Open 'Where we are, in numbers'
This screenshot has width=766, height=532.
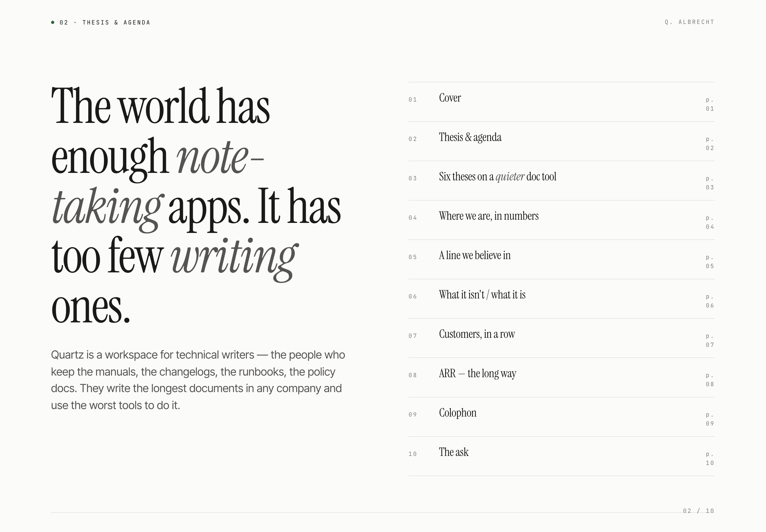pyautogui.click(x=488, y=216)
